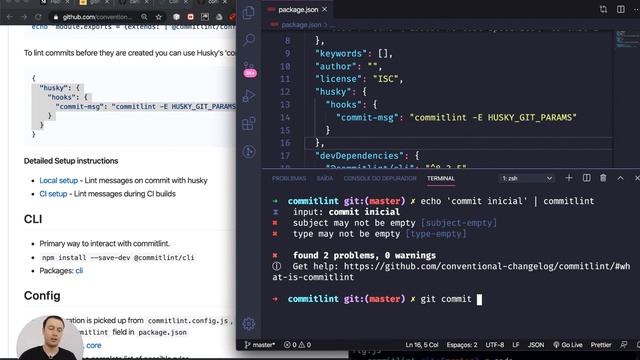The width and height of the screenshot is (640, 360).
Task: Start Go Live server from status bar
Action: tap(568, 345)
